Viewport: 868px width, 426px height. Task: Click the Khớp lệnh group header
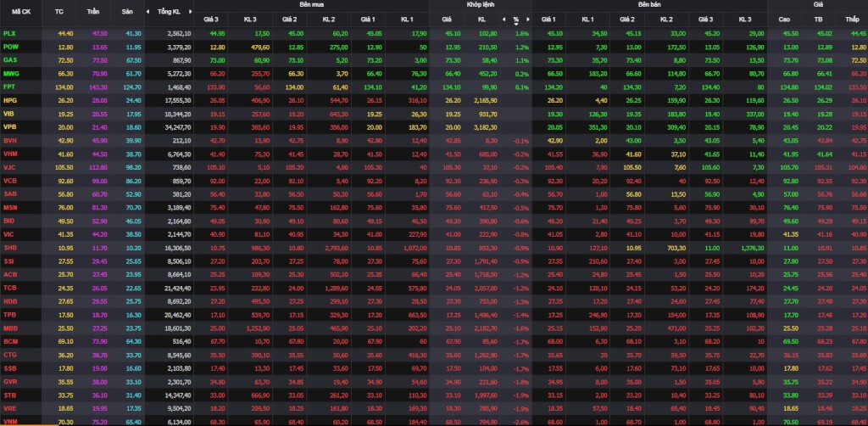480,4
